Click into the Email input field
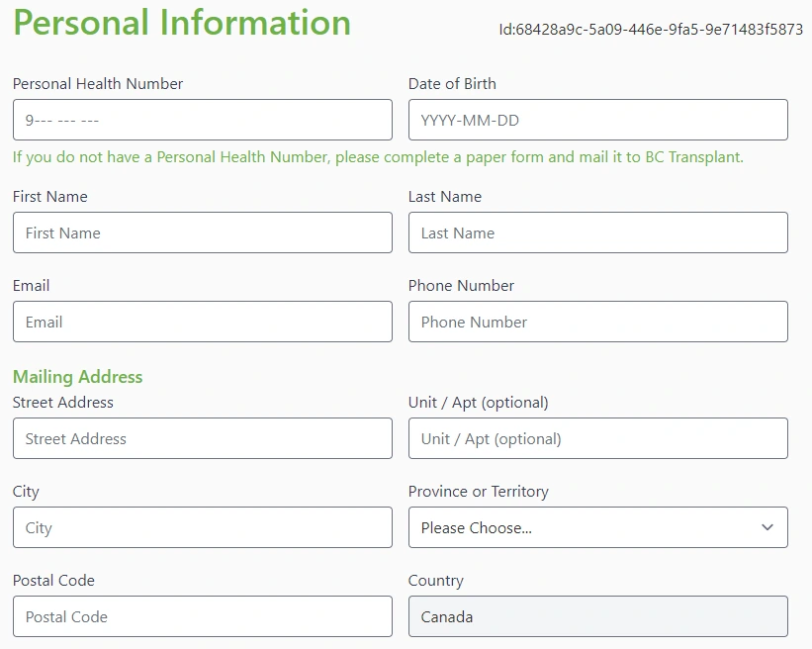The image size is (812, 649). point(202,322)
